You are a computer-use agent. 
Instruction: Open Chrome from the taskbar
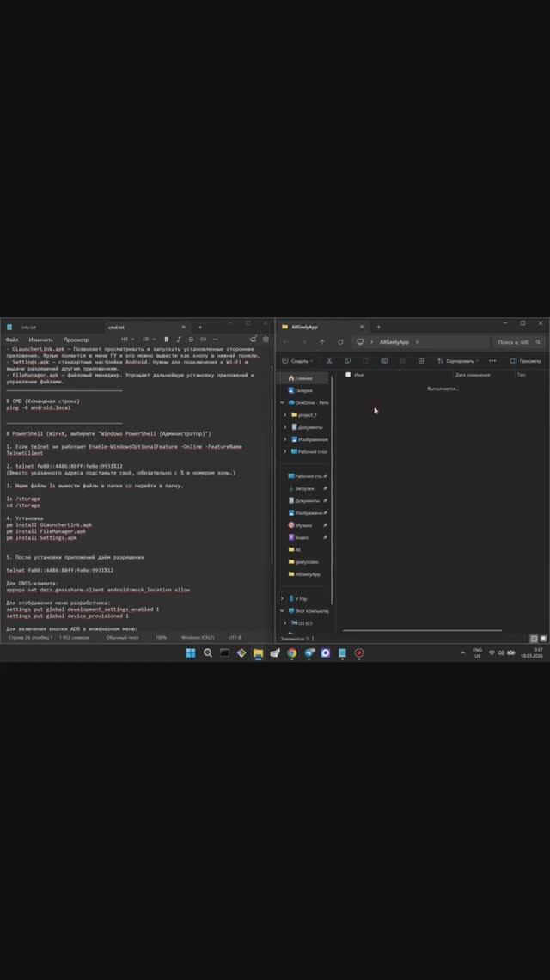click(x=292, y=653)
